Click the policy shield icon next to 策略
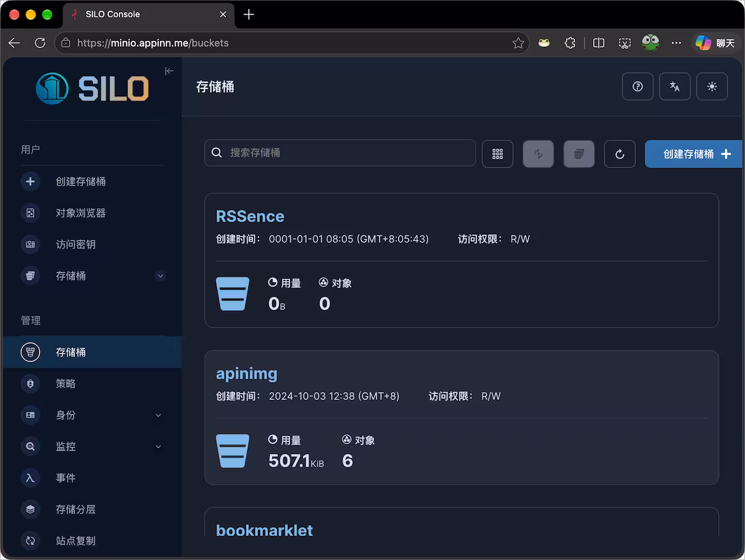Screen dimensions: 745x560 (x=30, y=383)
